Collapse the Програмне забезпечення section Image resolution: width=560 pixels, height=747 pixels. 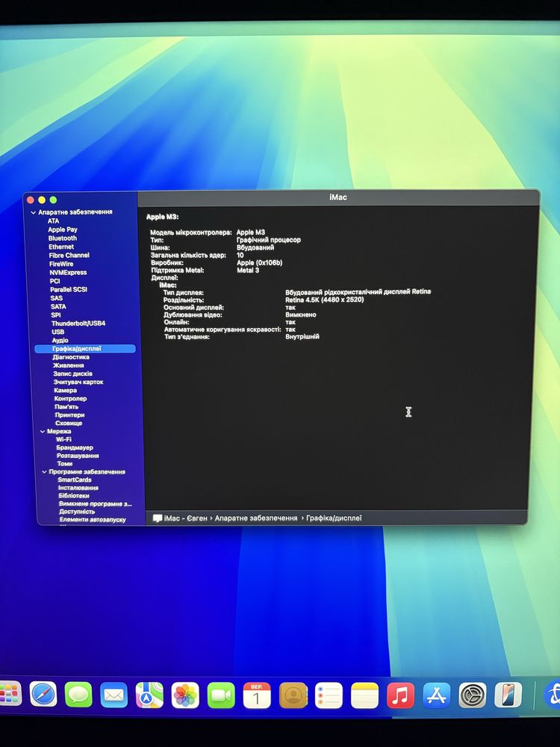(x=44, y=472)
